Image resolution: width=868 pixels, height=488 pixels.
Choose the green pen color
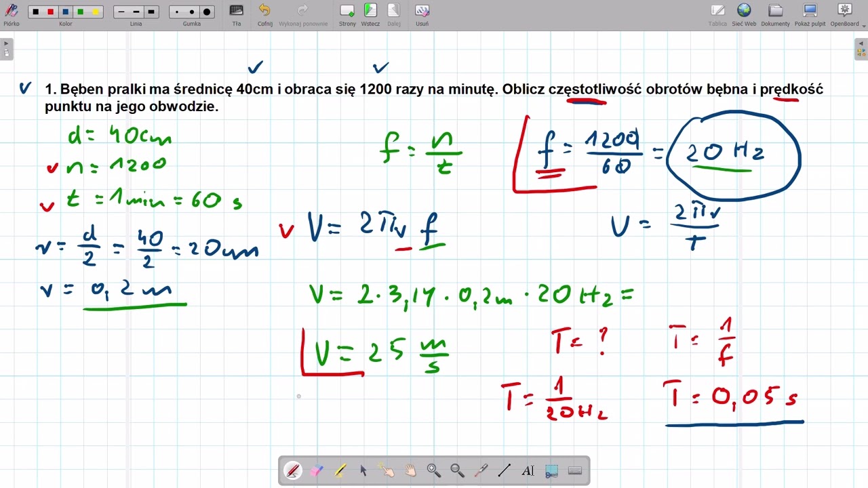tap(80, 12)
